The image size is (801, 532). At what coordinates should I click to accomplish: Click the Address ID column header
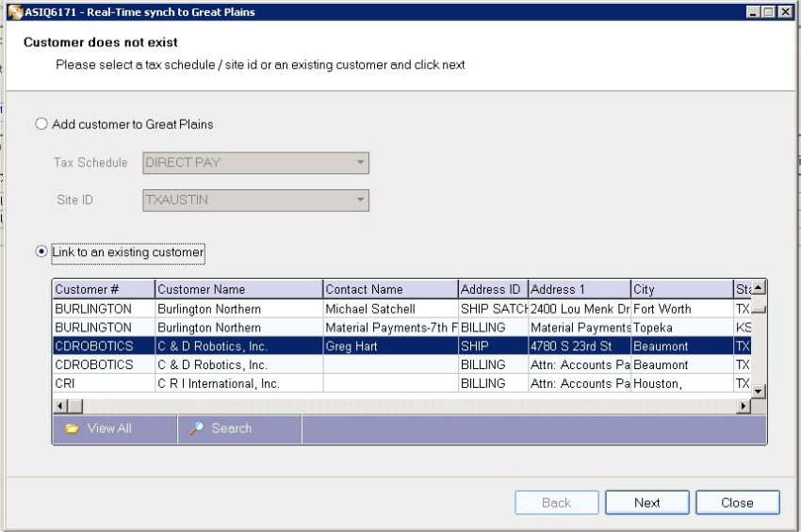(493, 289)
